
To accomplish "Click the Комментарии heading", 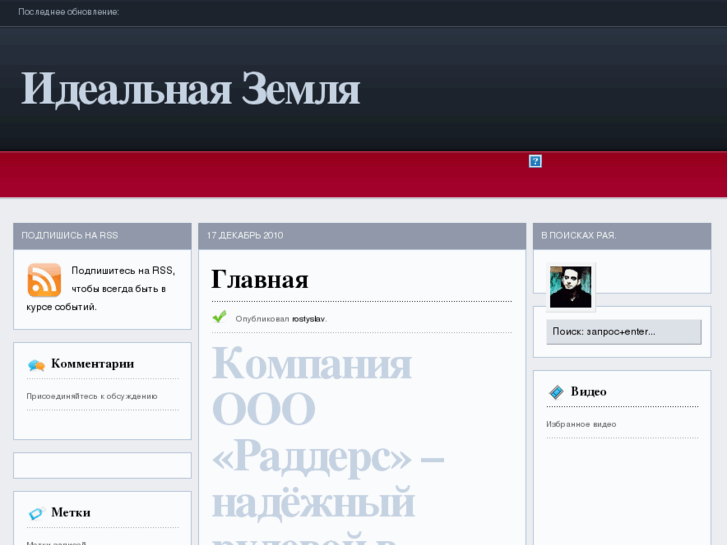I will (x=93, y=364).
